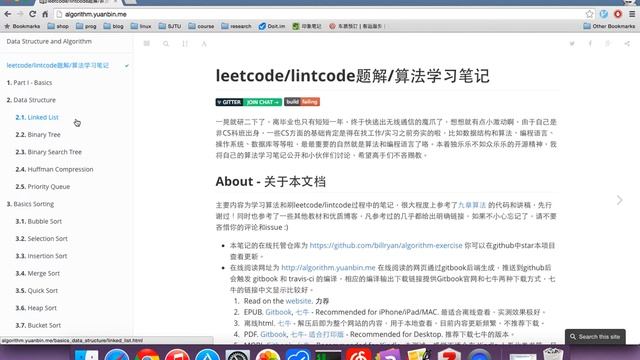Go to the browser home page icon
The image size is (640, 360).
tap(45, 14)
